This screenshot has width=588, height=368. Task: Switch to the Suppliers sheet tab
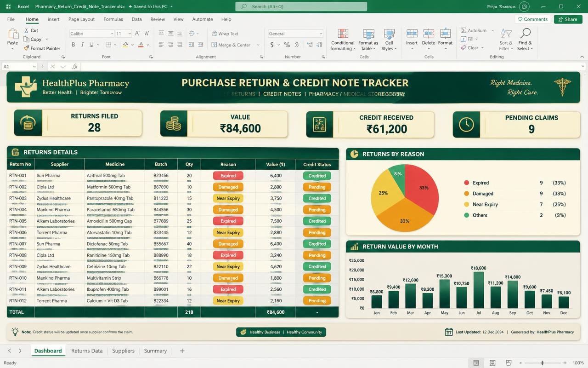124,351
